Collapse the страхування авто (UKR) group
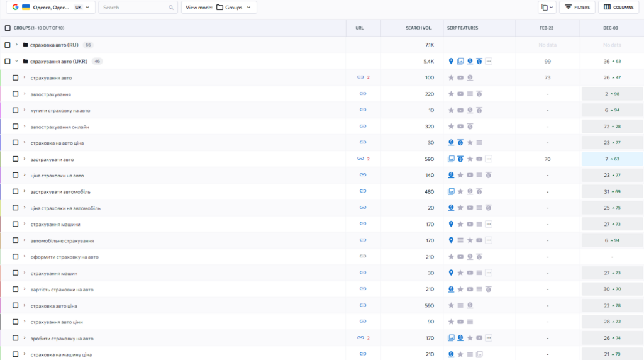This screenshot has height=360, width=644. (17, 61)
